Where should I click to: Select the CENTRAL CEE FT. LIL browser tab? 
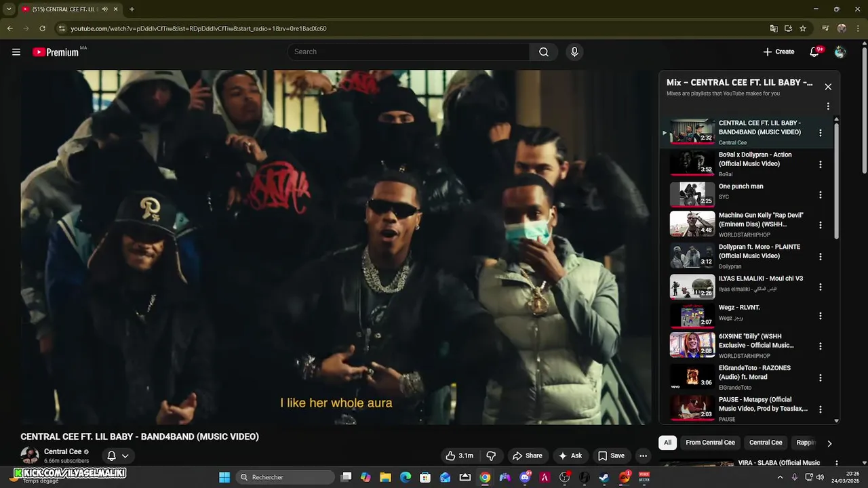(69, 9)
